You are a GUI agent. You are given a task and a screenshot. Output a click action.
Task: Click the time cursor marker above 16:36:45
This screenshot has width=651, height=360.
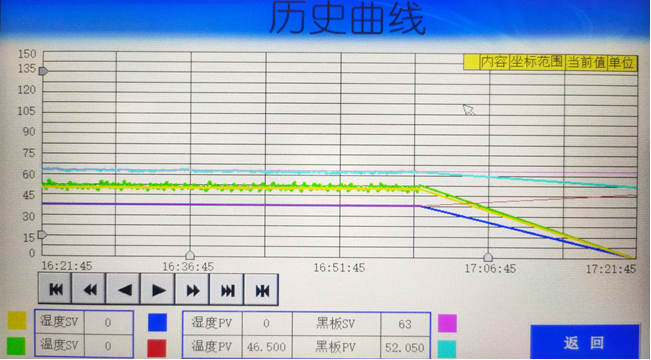[190, 255]
